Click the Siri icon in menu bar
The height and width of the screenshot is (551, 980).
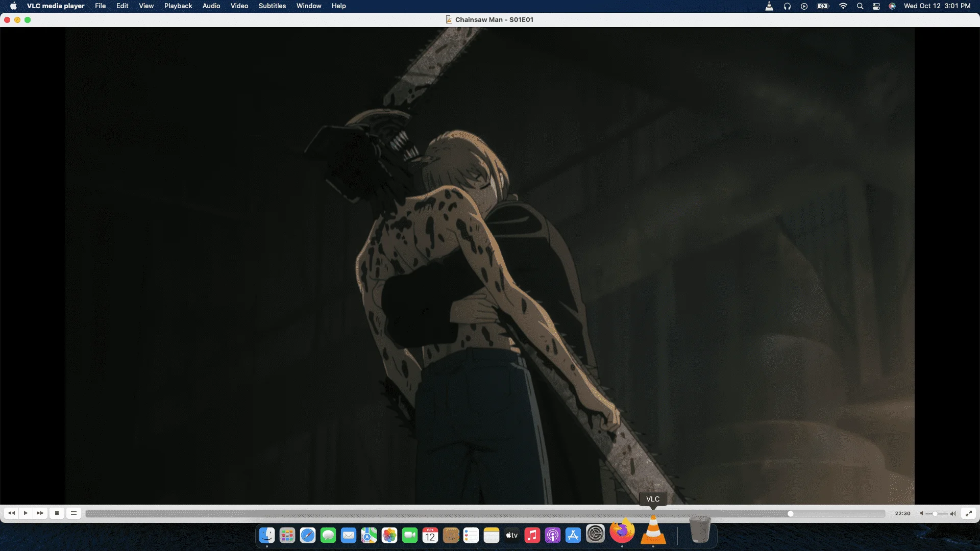point(892,6)
